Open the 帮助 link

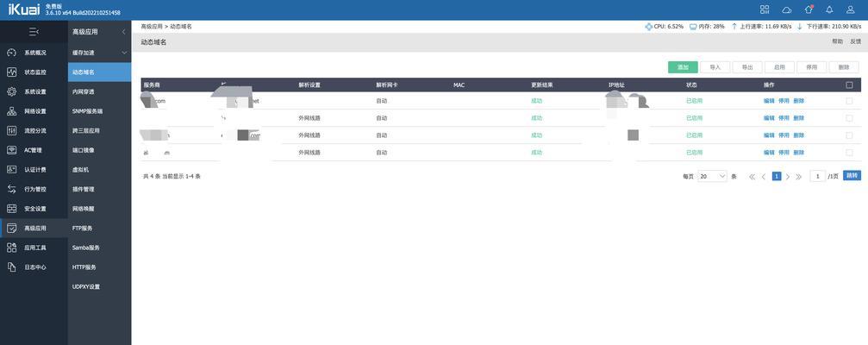click(x=837, y=42)
